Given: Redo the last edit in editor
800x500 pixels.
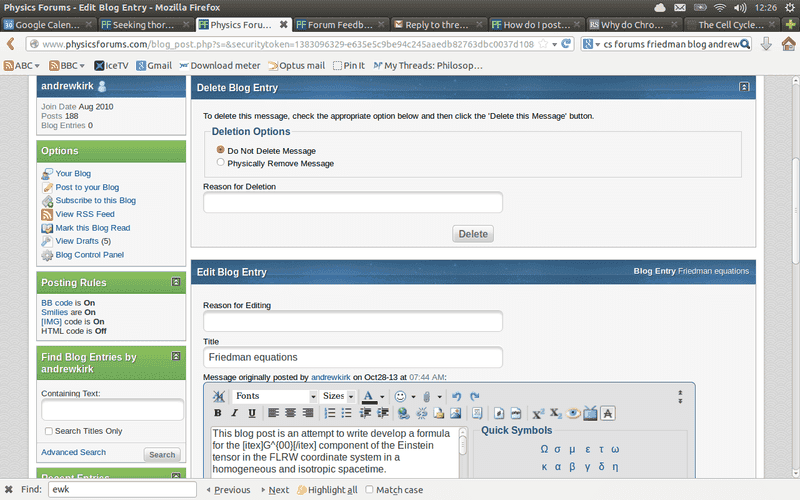Looking at the screenshot, I should (x=474, y=396).
